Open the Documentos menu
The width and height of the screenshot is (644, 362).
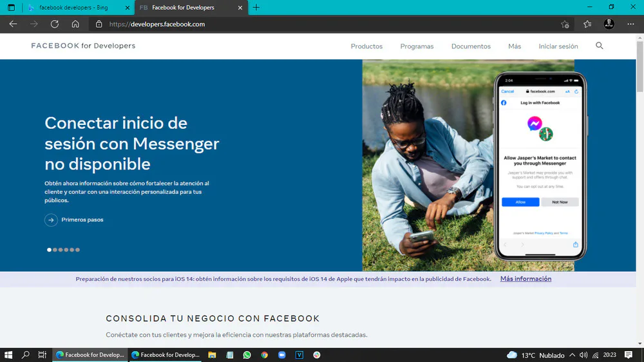(471, 46)
